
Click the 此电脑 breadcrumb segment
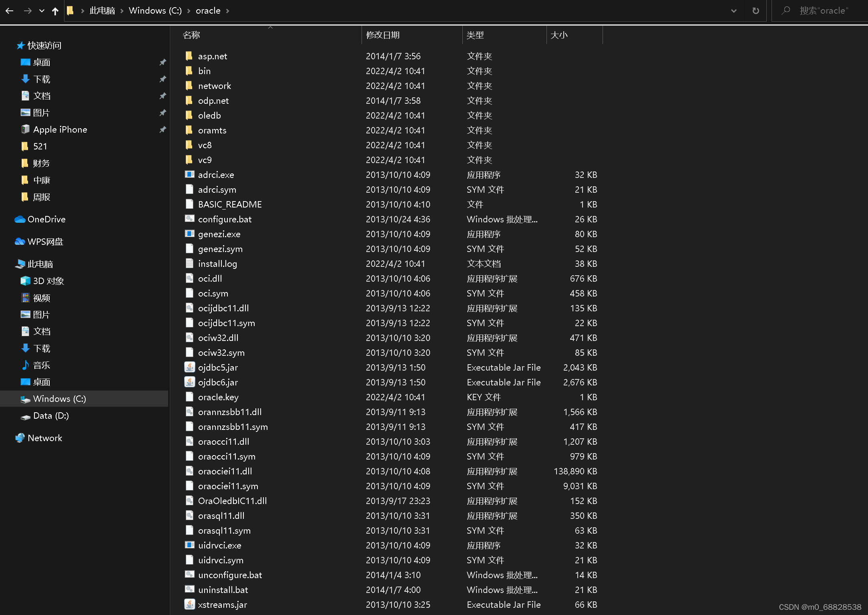(102, 11)
